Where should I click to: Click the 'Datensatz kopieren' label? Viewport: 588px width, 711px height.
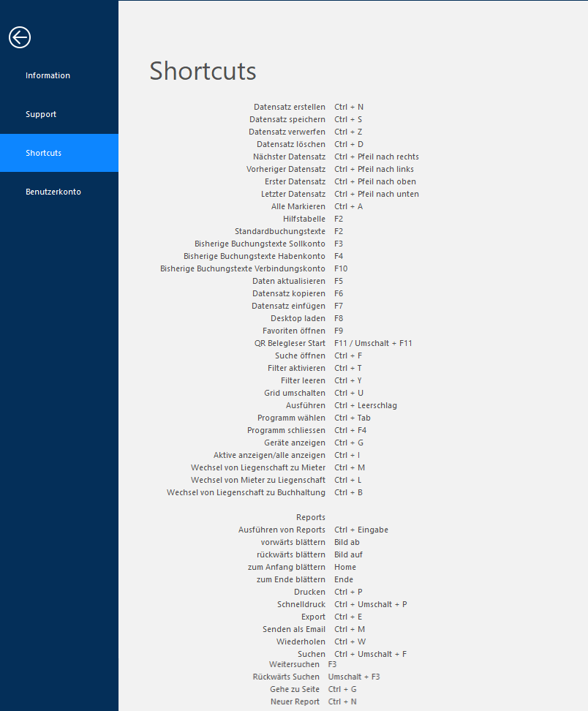(289, 293)
